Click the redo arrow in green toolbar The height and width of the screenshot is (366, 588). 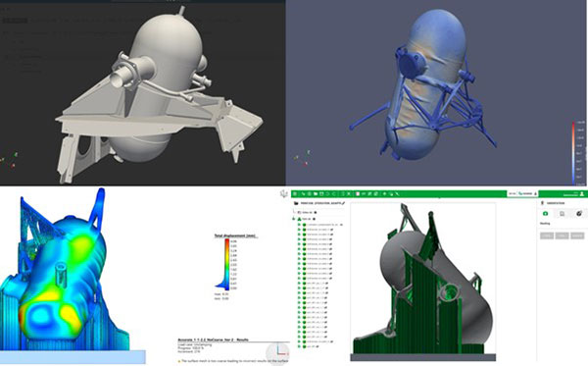pos(334,193)
